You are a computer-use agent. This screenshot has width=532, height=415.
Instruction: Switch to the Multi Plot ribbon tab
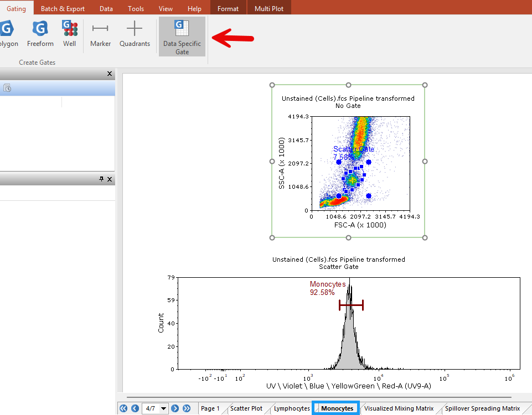coord(269,9)
